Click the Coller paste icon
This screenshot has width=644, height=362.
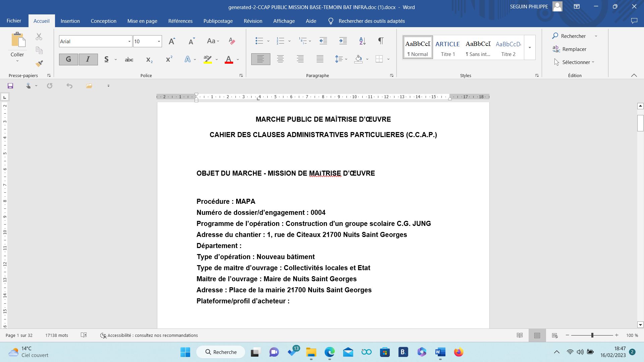pos(18,40)
